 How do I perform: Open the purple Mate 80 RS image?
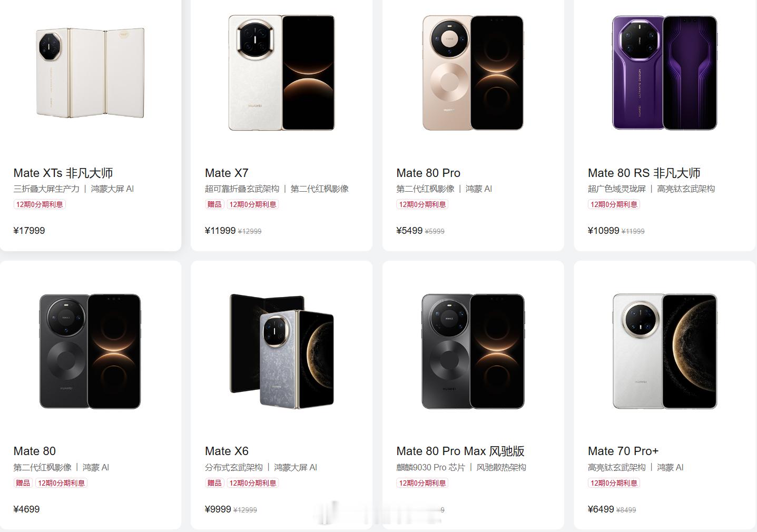[664, 73]
